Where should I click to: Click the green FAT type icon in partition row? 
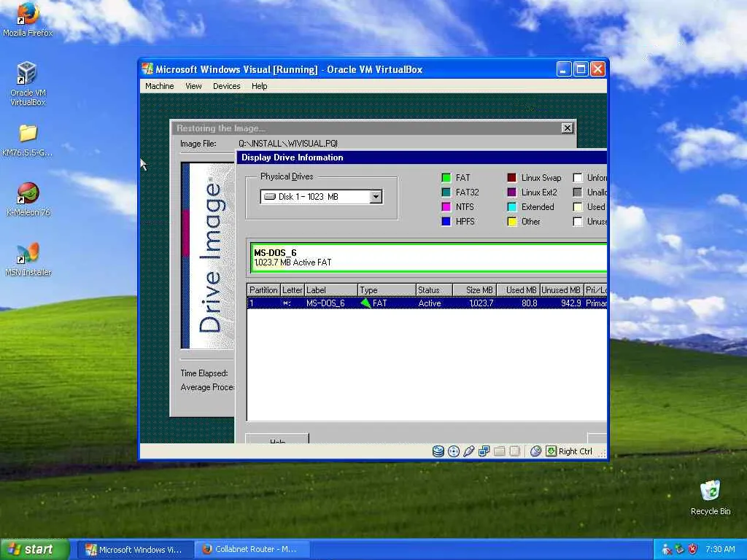coord(365,303)
